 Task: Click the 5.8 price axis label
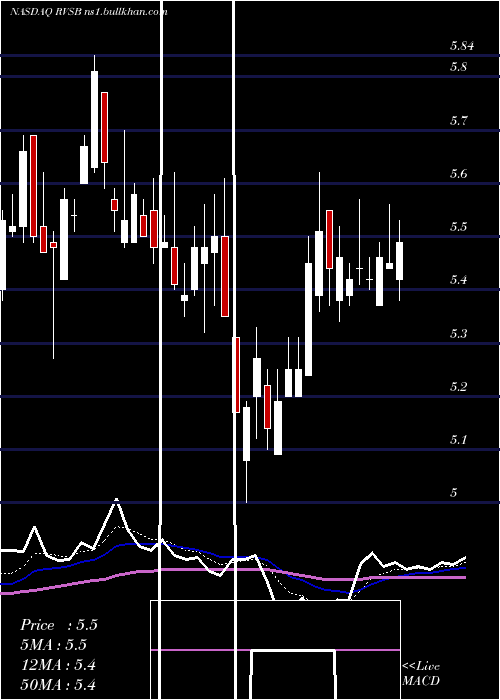point(458,67)
